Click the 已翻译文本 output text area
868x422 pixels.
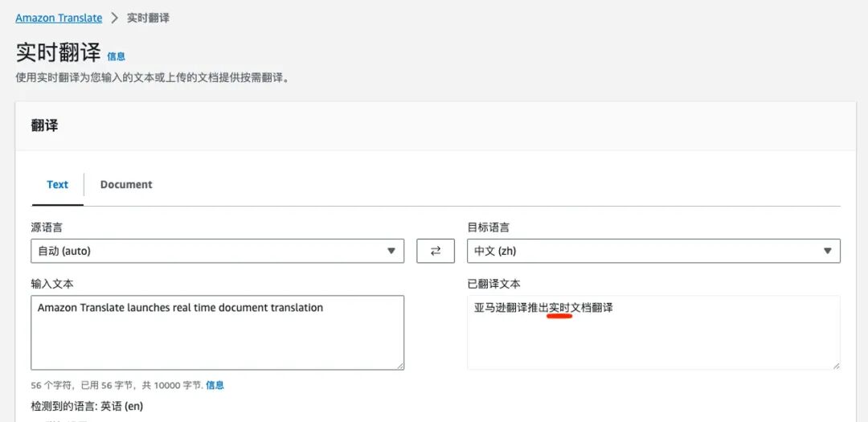[x=653, y=332]
